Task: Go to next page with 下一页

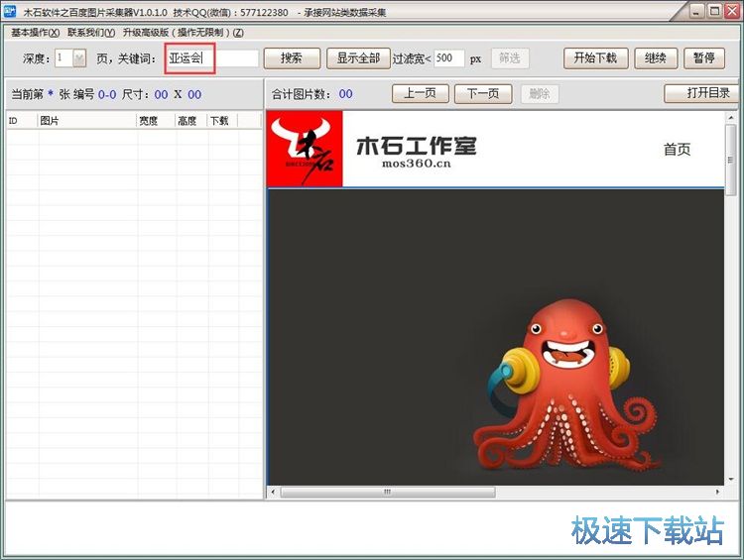Action: [x=482, y=94]
